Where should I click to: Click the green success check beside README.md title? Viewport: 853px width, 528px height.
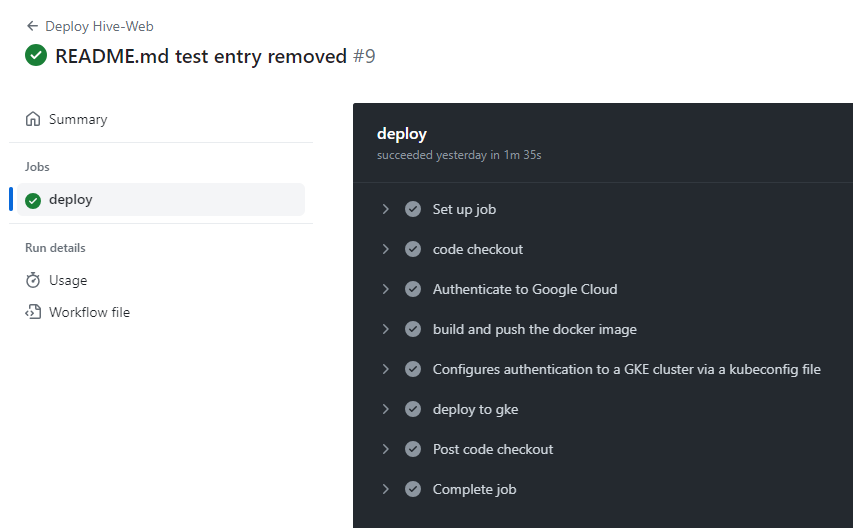[36, 55]
